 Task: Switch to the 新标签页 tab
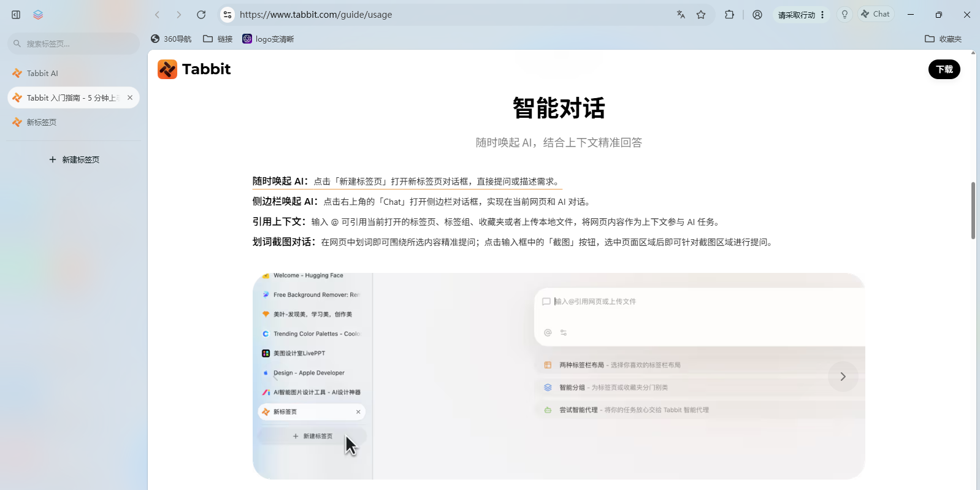[x=74, y=122]
